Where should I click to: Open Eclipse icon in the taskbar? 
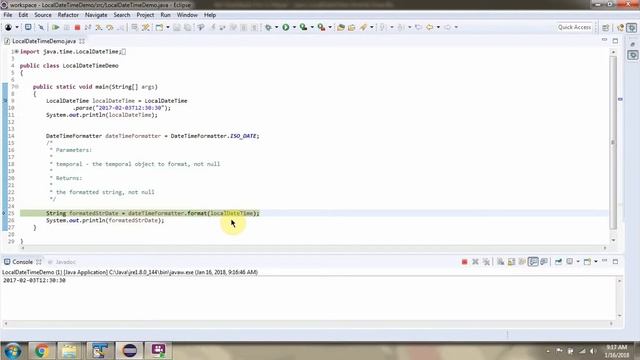(x=130, y=351)
